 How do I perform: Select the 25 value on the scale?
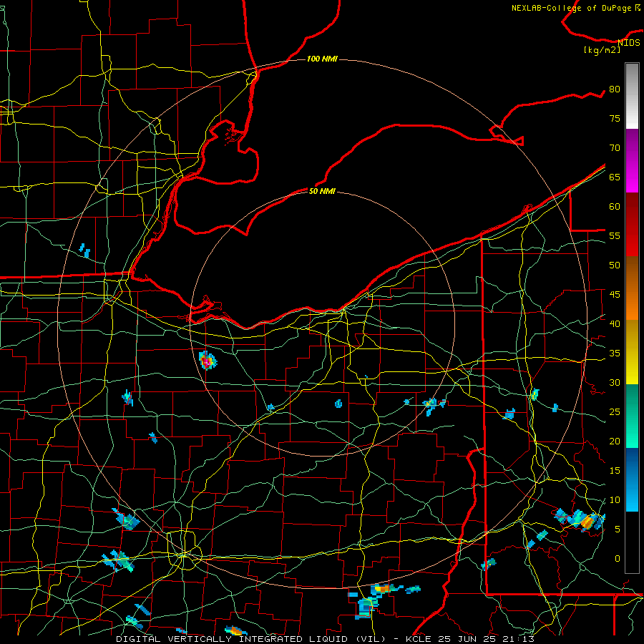point(615,412)
